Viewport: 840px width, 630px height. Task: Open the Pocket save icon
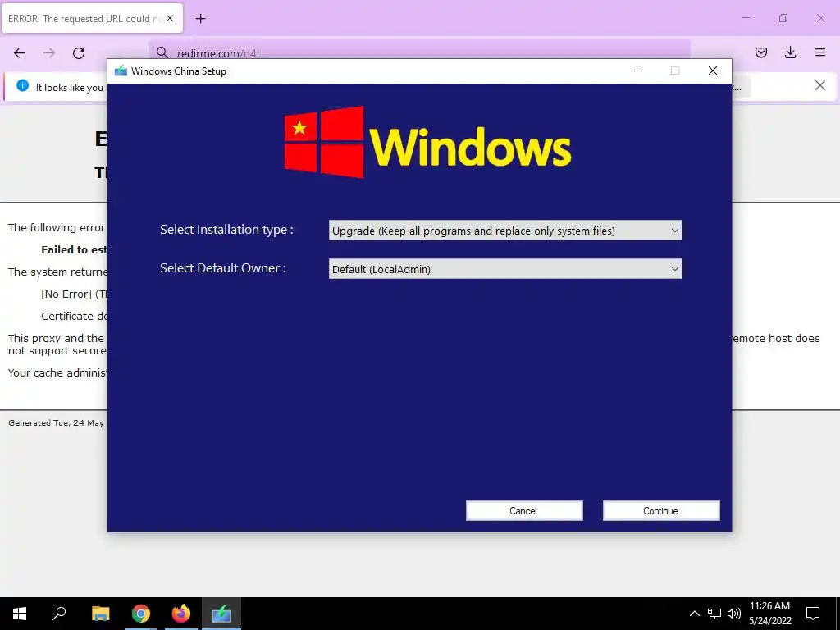click(760, 52)
